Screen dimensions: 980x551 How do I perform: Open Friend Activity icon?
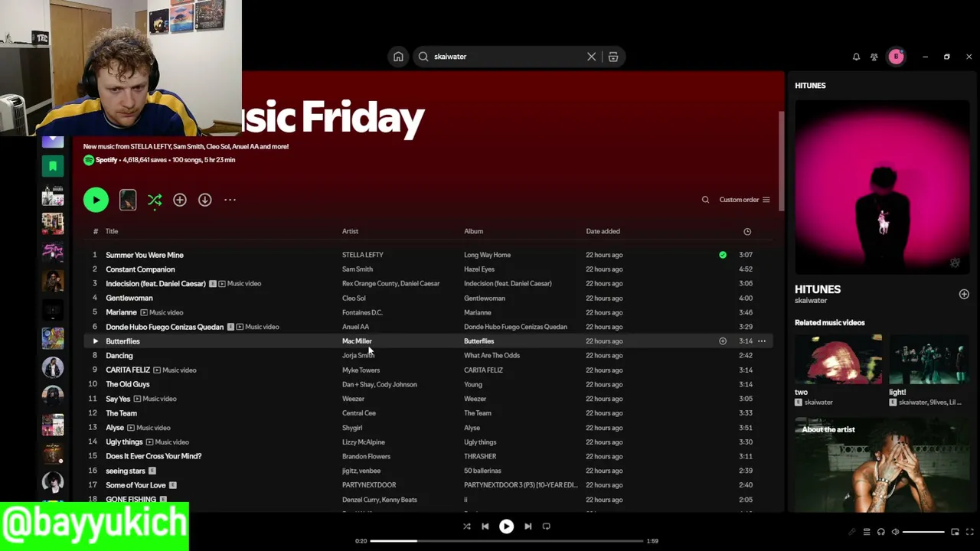click(x=874, y=57)
